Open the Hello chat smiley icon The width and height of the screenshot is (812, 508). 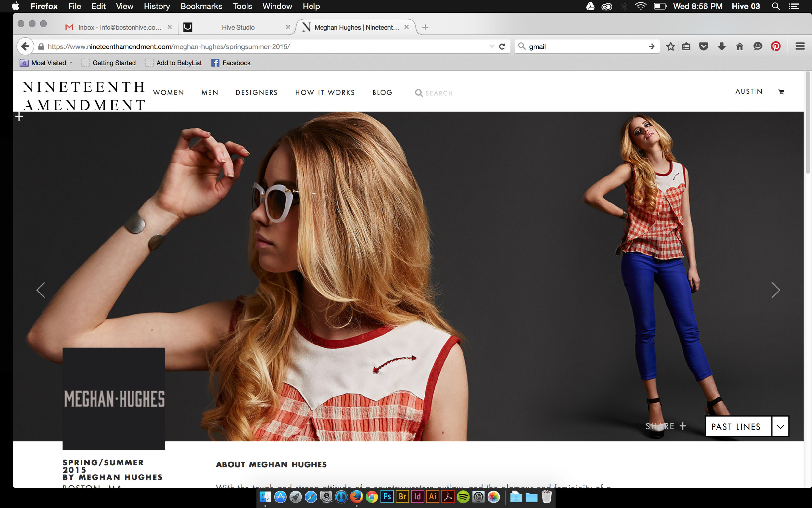coord(758,46)
